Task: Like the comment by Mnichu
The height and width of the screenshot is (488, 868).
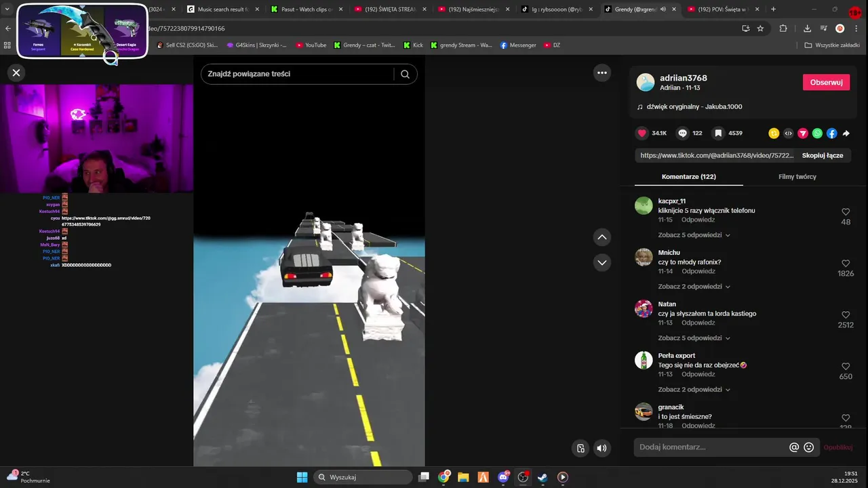Action: (846, 264)
